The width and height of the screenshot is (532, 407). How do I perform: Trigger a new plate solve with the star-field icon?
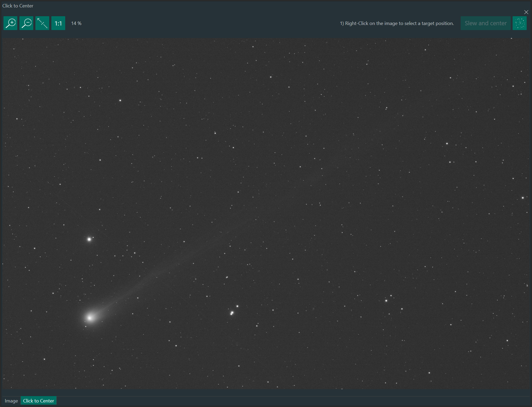coord(519,23)
